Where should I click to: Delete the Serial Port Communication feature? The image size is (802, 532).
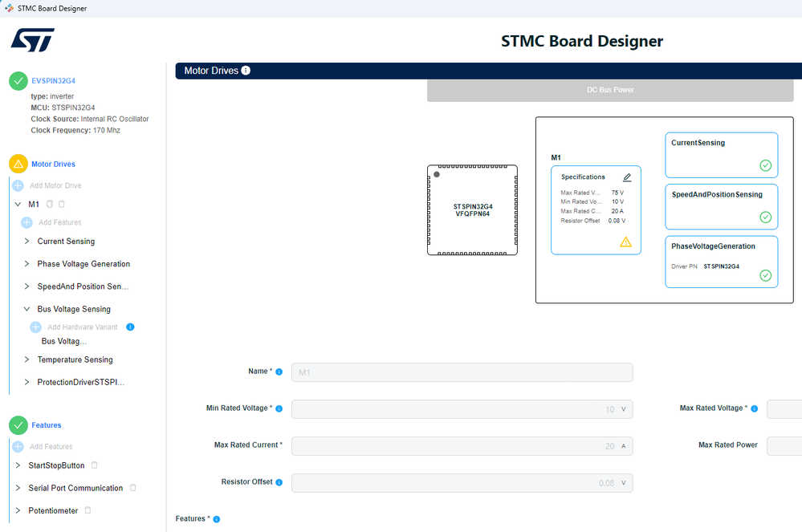click(133, 488)
